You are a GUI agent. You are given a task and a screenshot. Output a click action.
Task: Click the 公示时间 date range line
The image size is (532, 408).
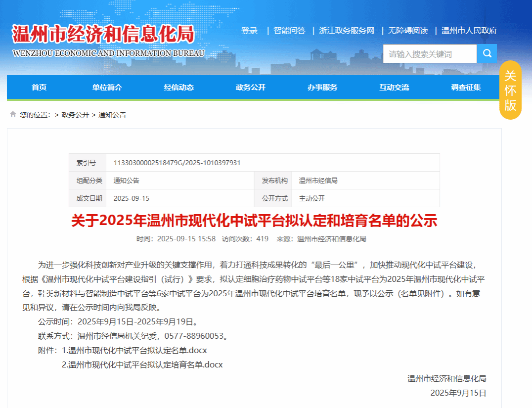tap(118, 322)
